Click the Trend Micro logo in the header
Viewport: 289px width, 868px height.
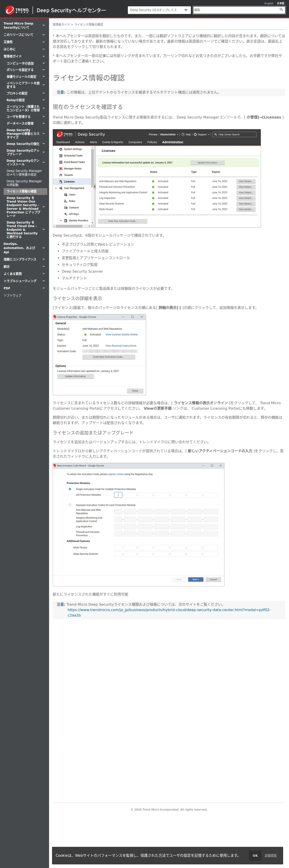pyautogui.click(x=17, y=10)
